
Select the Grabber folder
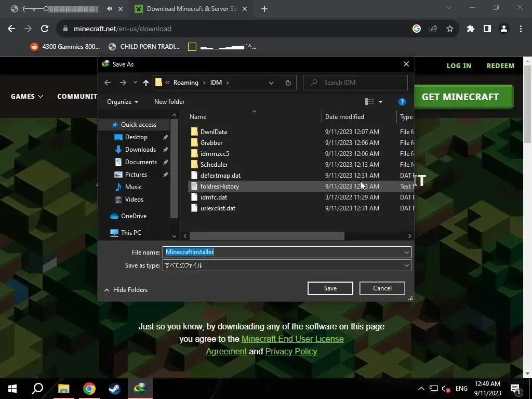[x=211, y=142]
